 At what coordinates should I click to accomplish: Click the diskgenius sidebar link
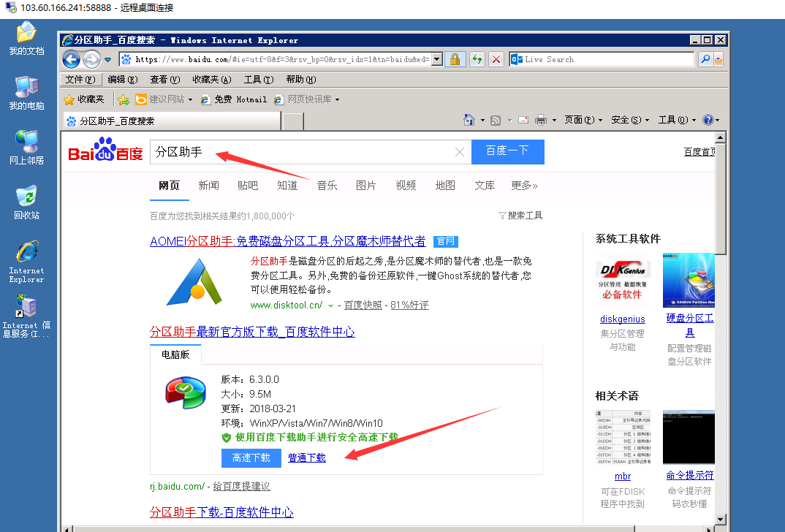(x=622, y=319)
